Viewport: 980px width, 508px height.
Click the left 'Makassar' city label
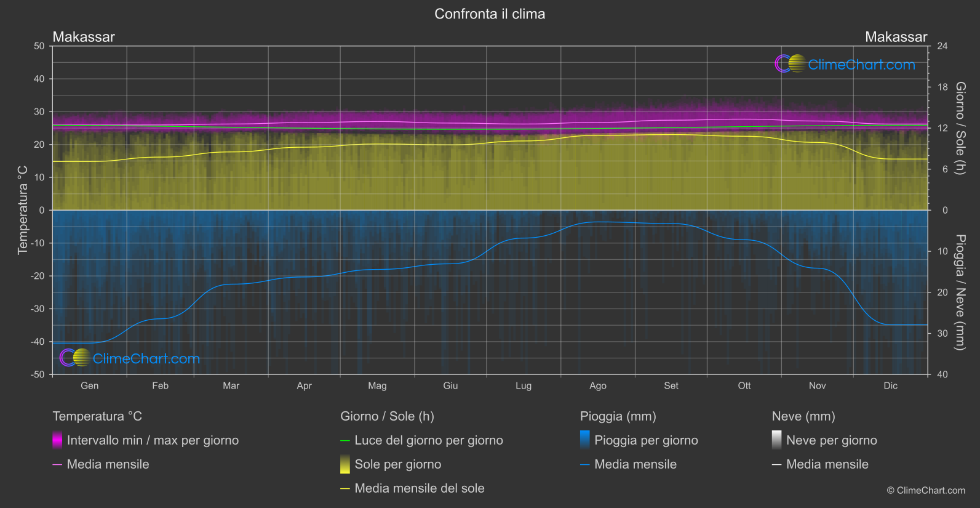pyautogui.click(x=84, y=37)
